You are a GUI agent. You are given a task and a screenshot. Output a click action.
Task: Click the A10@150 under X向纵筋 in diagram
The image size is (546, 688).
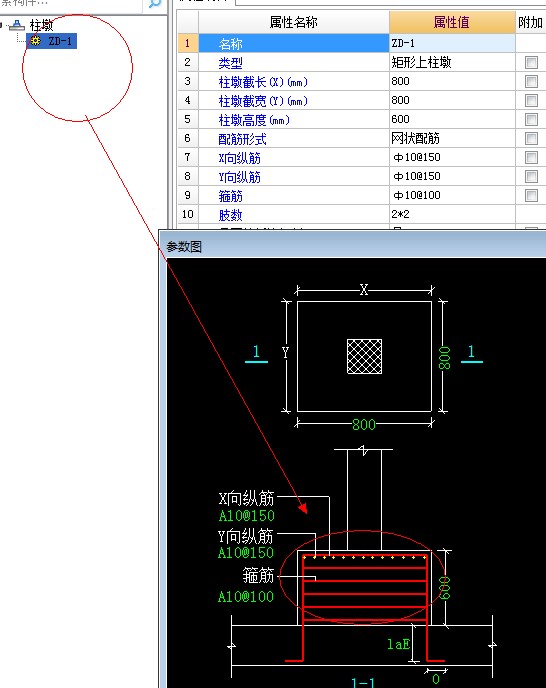(247, 516)
